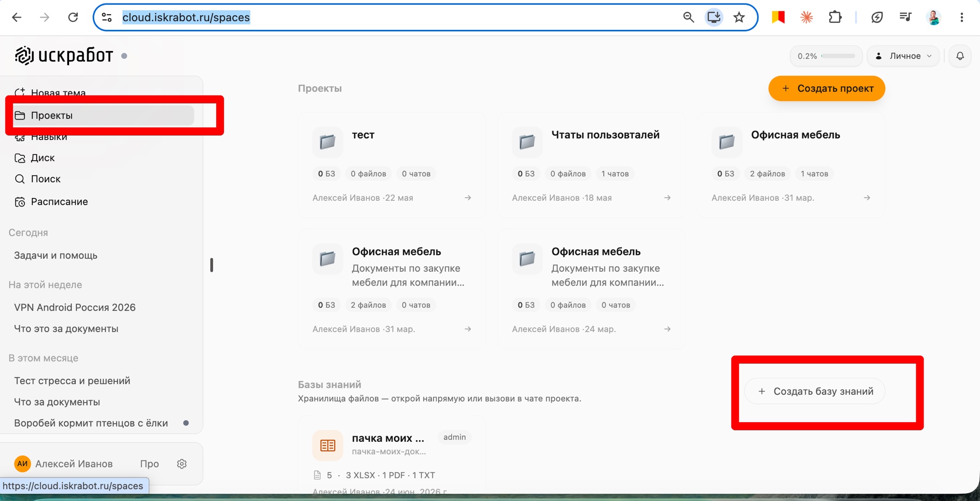Expand the Личное workspace dropdown
Image resolution: width=980 pixels, height=501 pixels.
[903, 56]
